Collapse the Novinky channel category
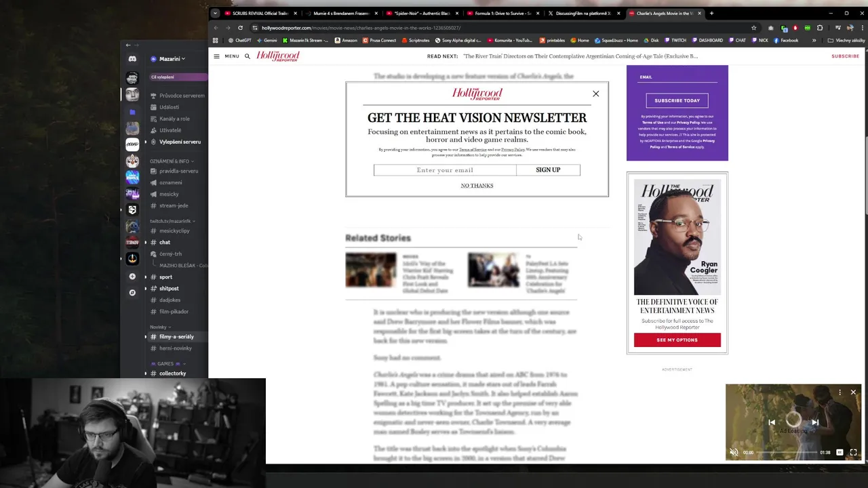The height and width of the screenshot is (488, 868). pos(160,327)
